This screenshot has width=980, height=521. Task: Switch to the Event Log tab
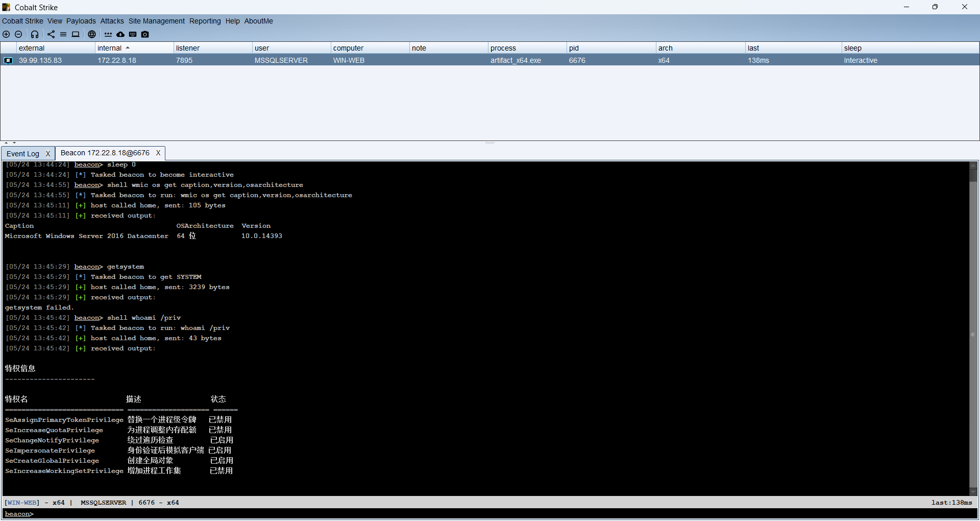pyautogui.click(x=23, y=154)
